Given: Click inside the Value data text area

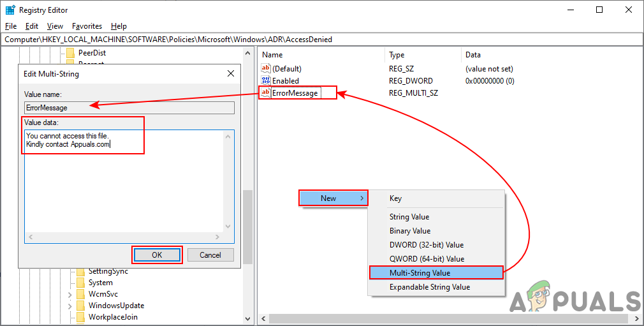Looking at the screenshot, I should (124, 182).
